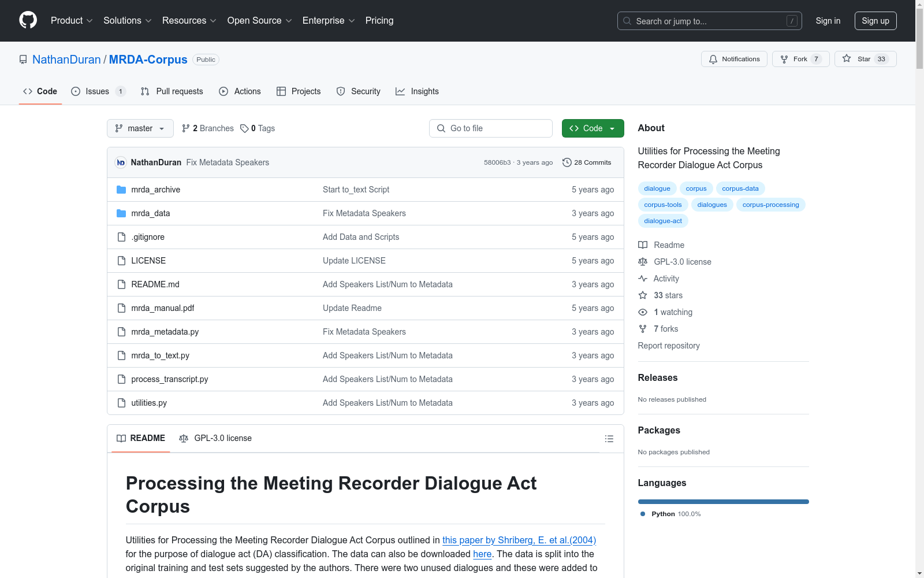Open the Releases section heading

point(658,377)
